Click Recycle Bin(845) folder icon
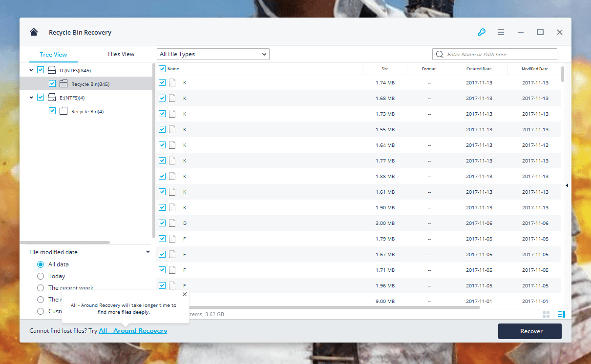 63,84
